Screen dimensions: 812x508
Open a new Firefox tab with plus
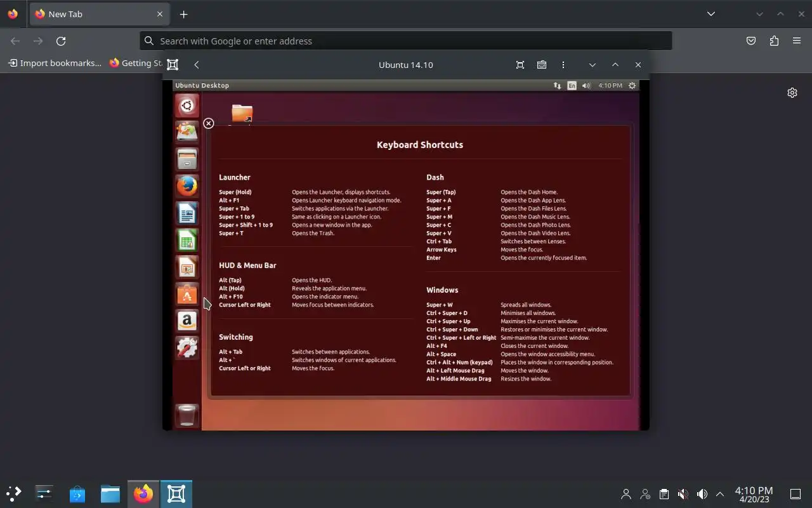(184, 14)
